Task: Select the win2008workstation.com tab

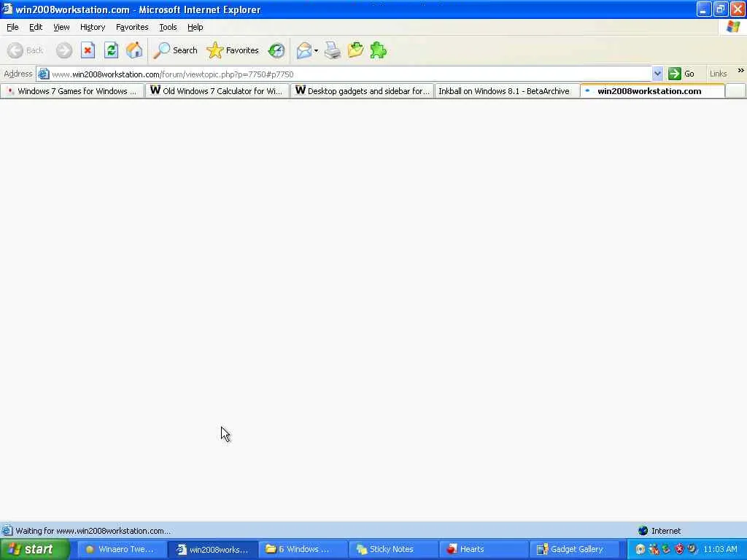Action: (x=652, y=91)
